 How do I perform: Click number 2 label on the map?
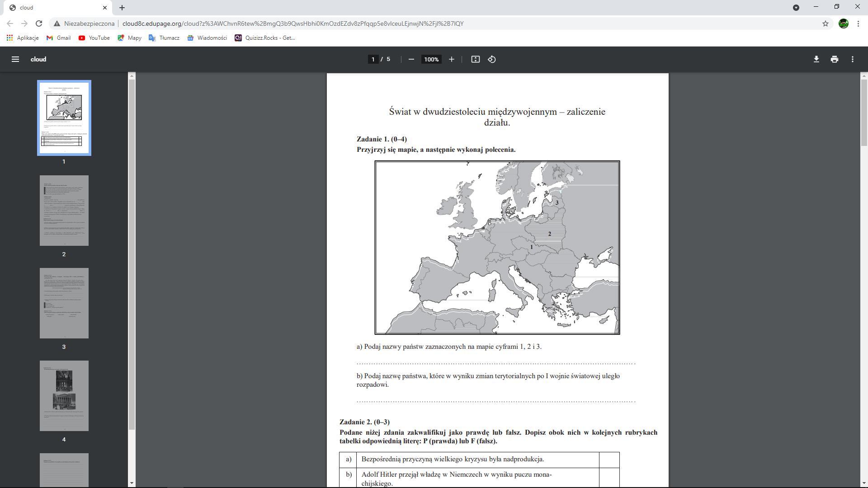point(550,234)
